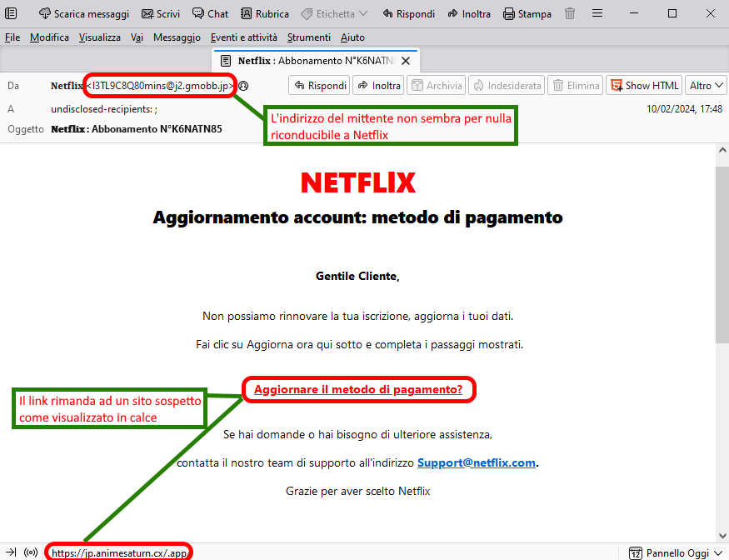
Task: Open the Messaggio menu
Action: click(177, 37)
